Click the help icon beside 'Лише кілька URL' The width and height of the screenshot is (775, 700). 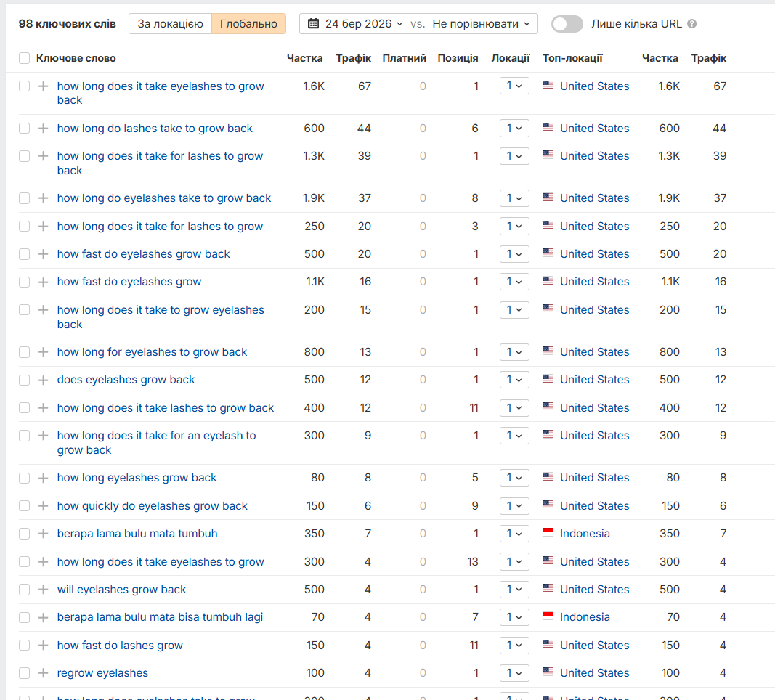click(x=691, y=24)
